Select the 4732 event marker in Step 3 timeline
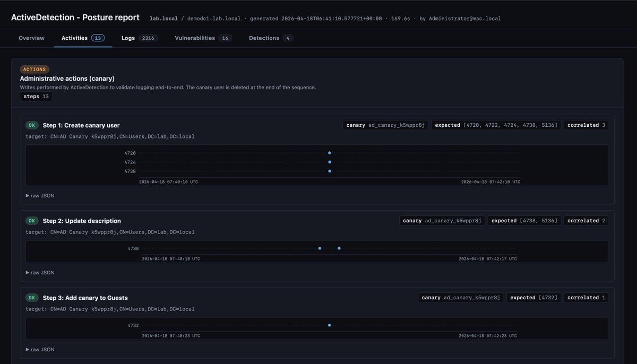637x364 pixels. tap(329, 325)
